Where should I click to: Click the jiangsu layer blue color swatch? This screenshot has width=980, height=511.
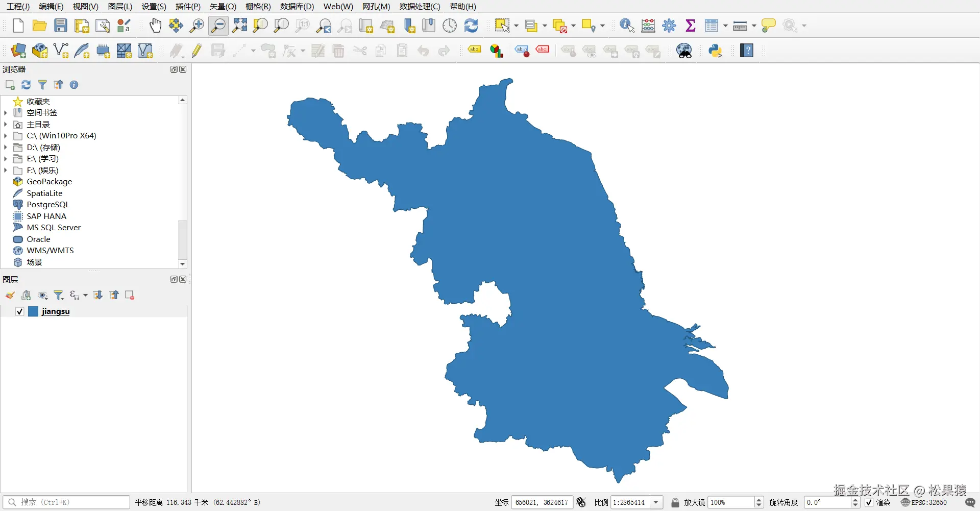click(x=33, y=311)
